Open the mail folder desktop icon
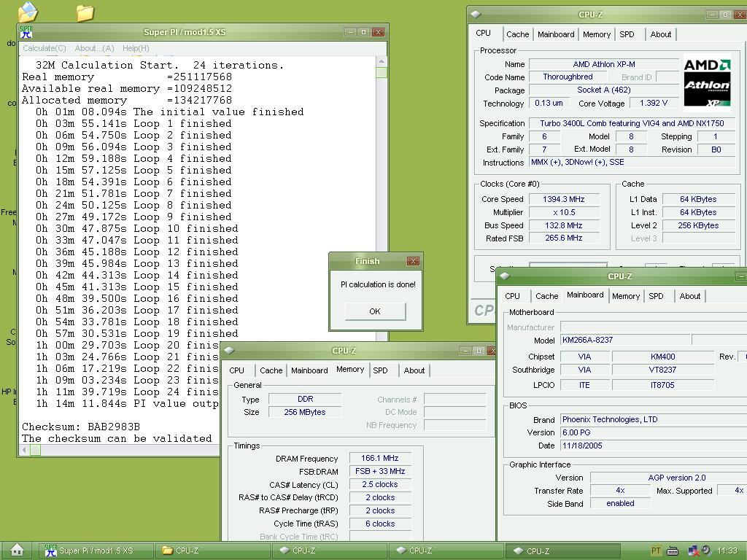747x560 pixels. [x=28, y=12]
